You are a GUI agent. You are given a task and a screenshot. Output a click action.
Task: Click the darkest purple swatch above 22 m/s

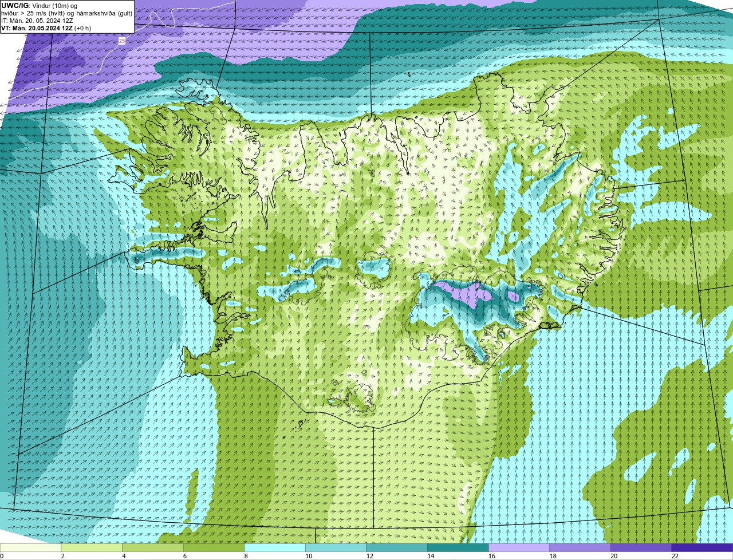(702, 547)
